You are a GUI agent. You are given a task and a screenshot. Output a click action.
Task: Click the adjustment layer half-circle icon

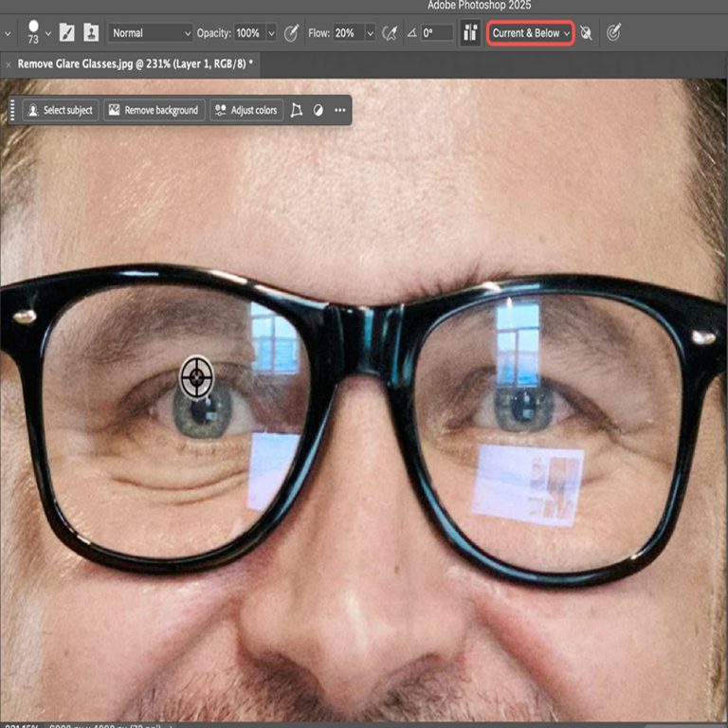[318, 110]
